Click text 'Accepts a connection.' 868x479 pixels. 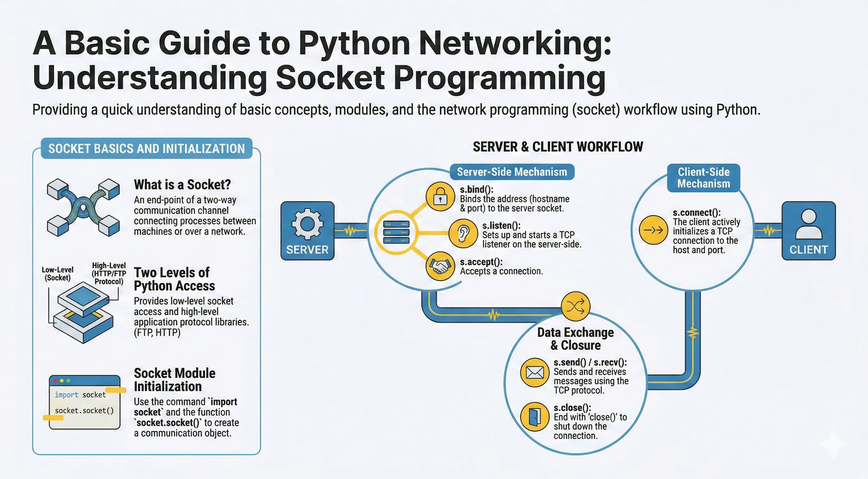tap(501, 271)
